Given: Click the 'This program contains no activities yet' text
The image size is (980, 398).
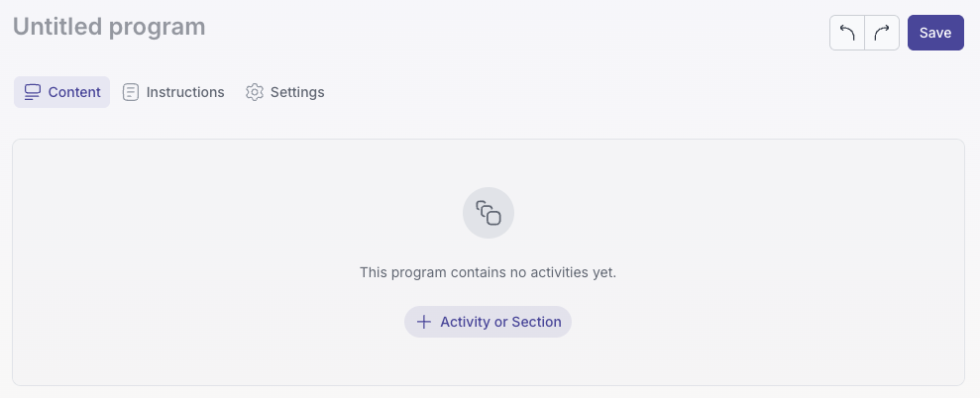Looking at the screenshot, I should (489, 272).
